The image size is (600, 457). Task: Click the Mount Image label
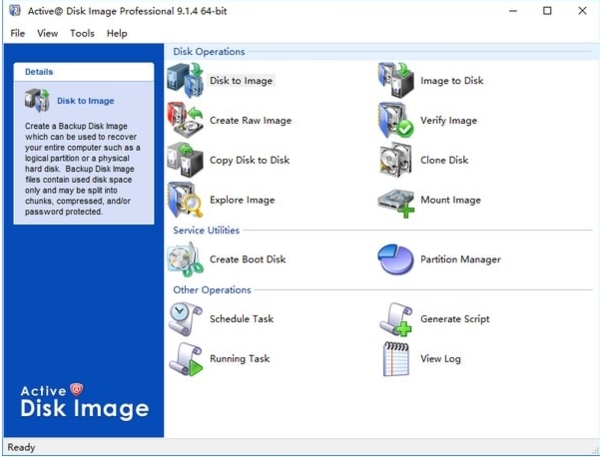(x=450, y=200)
